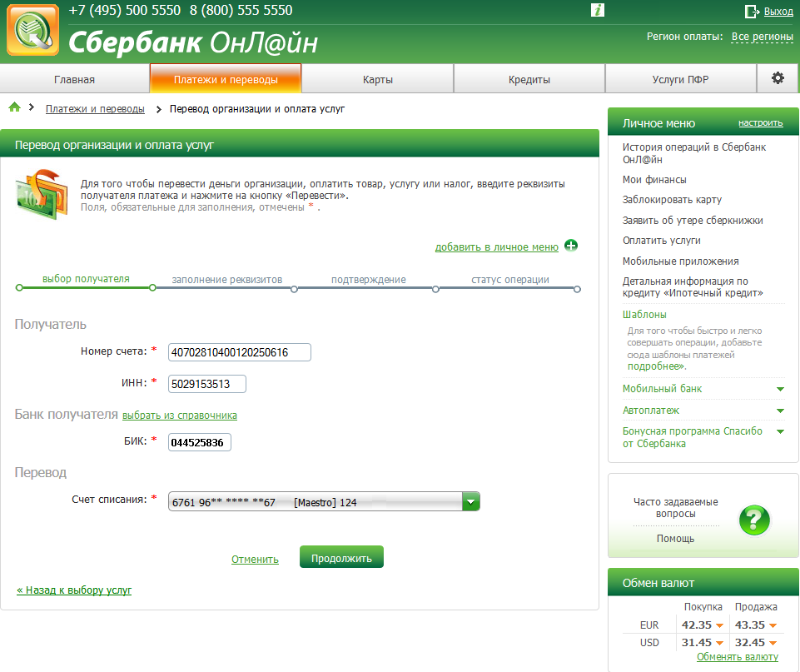The height and width of the screenshot is (672, 800).
Task: Click the Sberbank Online logo icon
Action: pyautogui.click(x=33, y=30)
